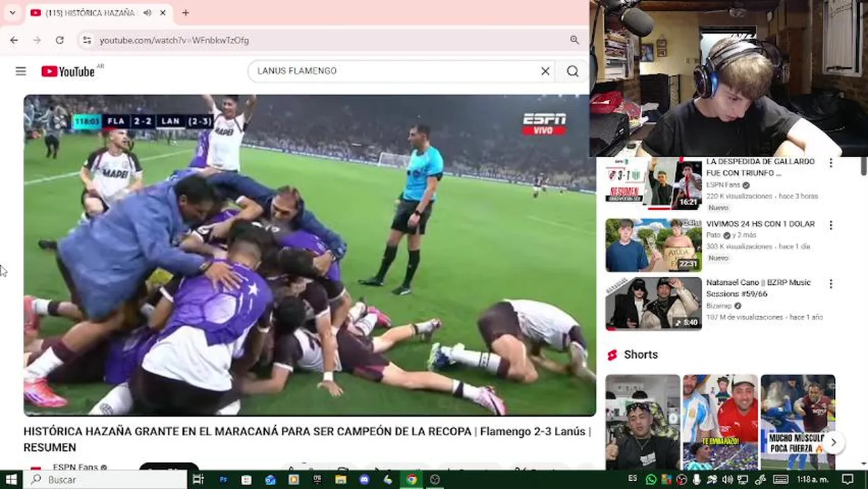This screenshot has height=489, width=868.
Task: Go back using the browser back arrow
Action: coord(14,40)
